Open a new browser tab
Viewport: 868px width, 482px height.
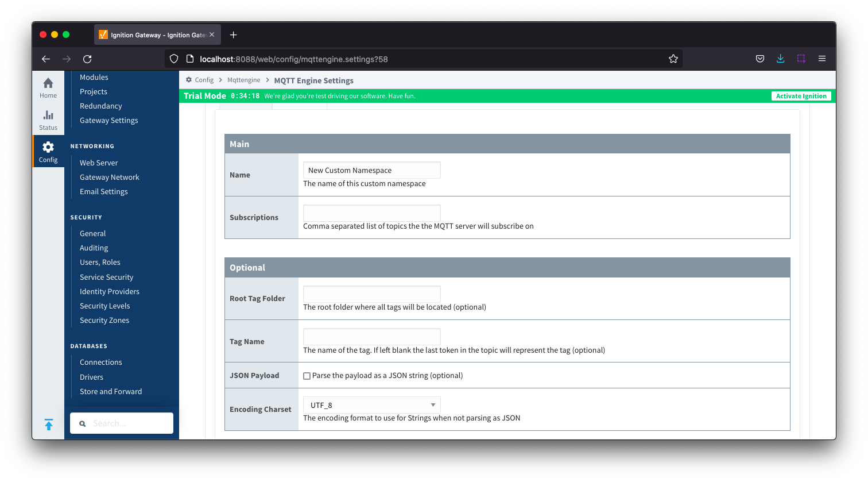pos(233,35)
